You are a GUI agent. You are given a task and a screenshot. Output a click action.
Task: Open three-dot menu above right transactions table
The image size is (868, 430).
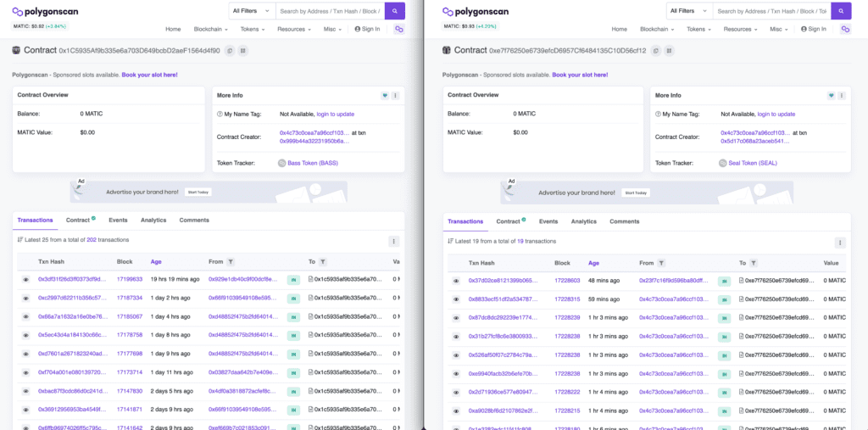pos(840,243)
